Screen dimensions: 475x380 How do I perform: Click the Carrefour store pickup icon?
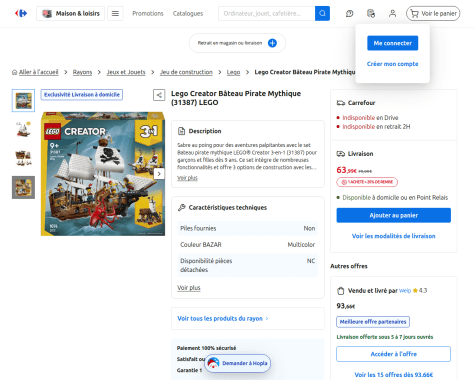click(x=341, y=103)
